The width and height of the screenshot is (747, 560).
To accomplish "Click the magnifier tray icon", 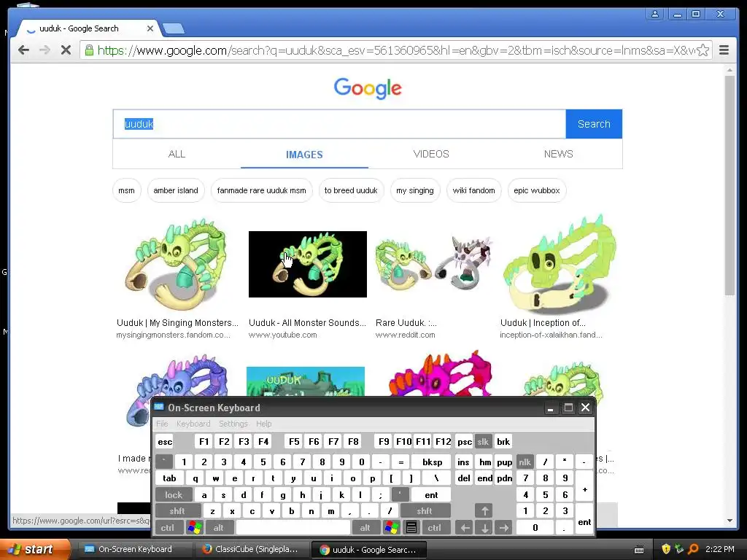I will click(x=693, y=549).
